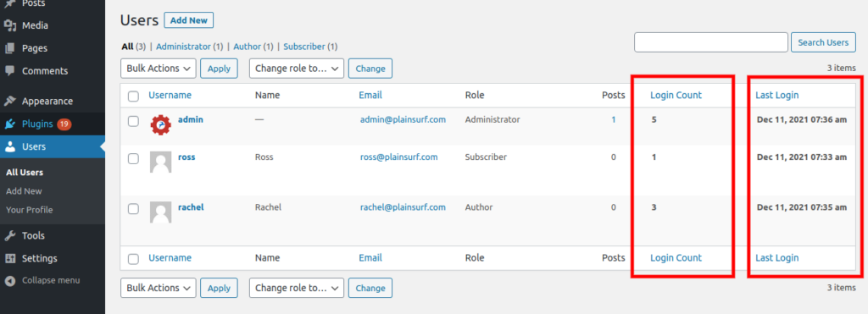The width and height of the screenshot is (868, 314).
Task: Open Add New in Users submenu
Action: [x=24, y=191]
